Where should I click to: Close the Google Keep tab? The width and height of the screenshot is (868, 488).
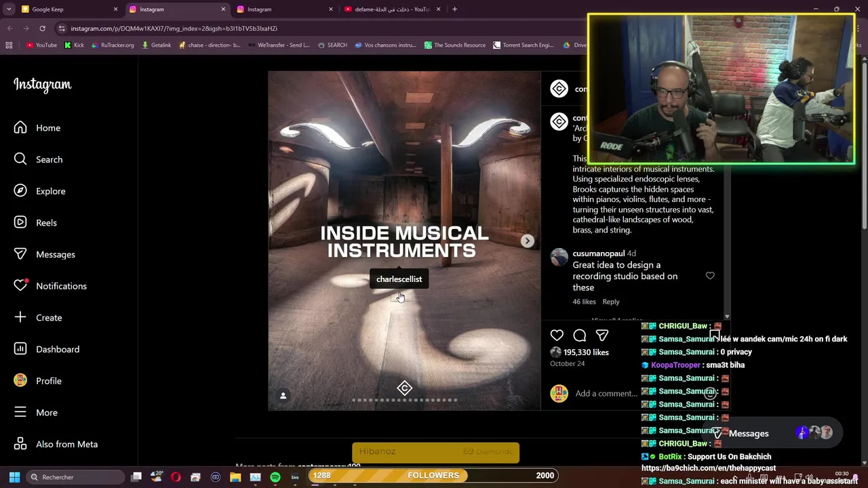click(115, 9)
